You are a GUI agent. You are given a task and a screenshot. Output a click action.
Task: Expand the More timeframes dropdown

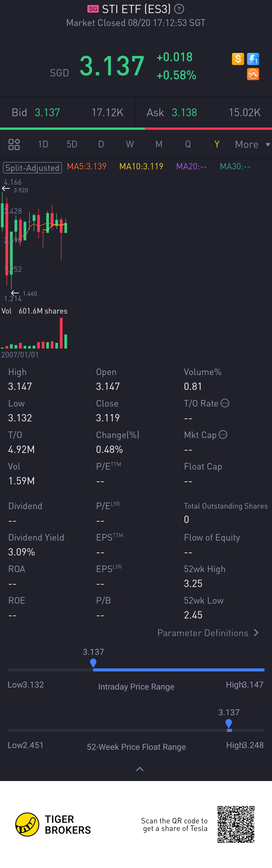click(252, 144)
